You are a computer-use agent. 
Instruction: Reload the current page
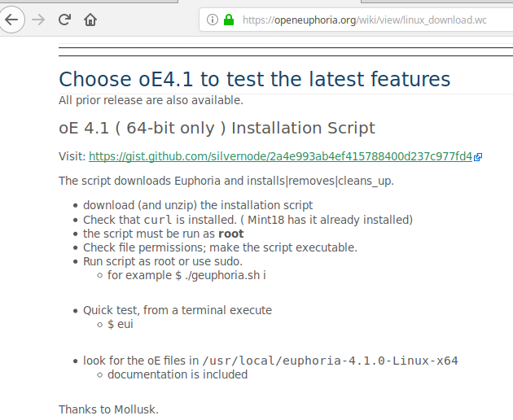64,20
